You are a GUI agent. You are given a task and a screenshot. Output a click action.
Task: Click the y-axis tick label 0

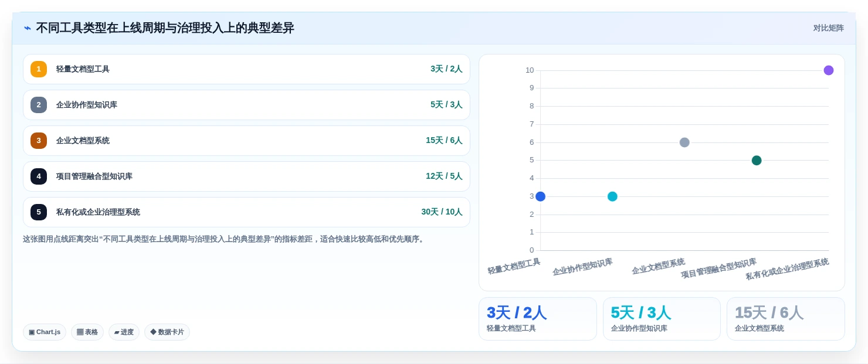(x=532, y=250)
